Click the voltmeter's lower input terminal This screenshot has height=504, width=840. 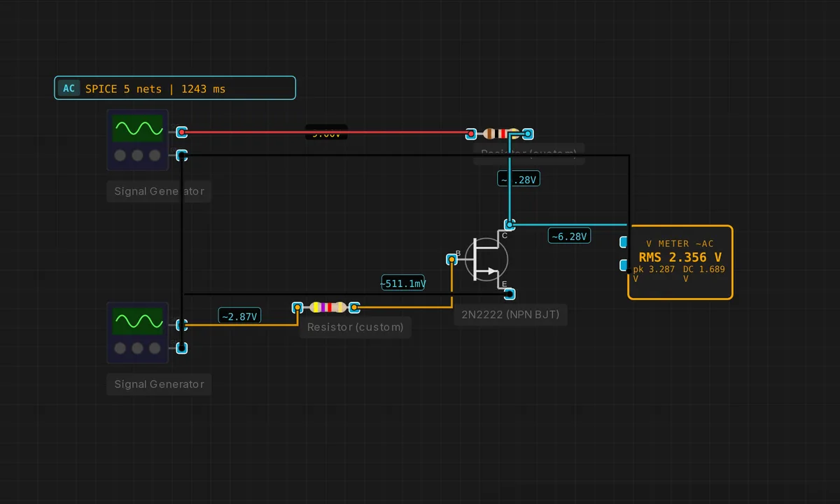pos(624,265)
